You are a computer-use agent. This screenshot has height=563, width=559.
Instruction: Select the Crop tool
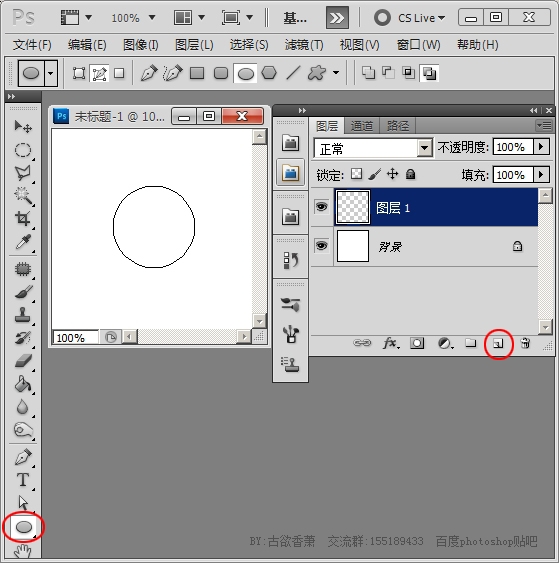coord(23,219)
